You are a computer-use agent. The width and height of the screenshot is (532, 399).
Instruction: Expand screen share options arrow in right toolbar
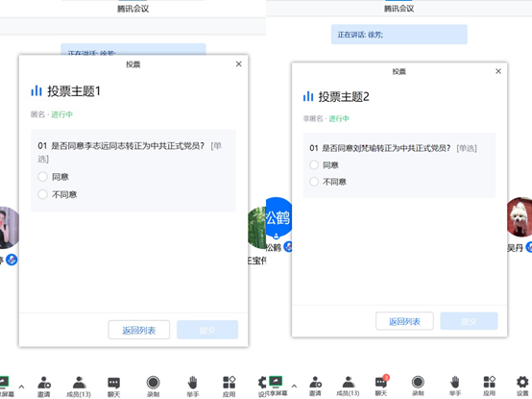click(294, 386)
